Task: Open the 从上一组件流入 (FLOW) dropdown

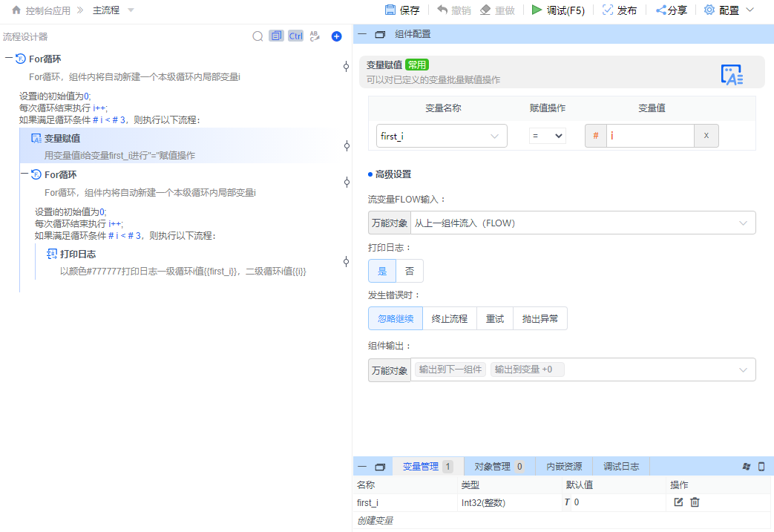Action: point(583,223)
